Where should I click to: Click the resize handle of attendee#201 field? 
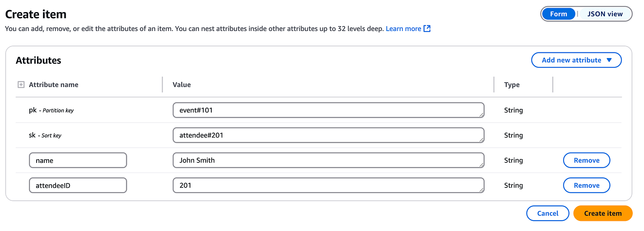[x=481, y=140]
